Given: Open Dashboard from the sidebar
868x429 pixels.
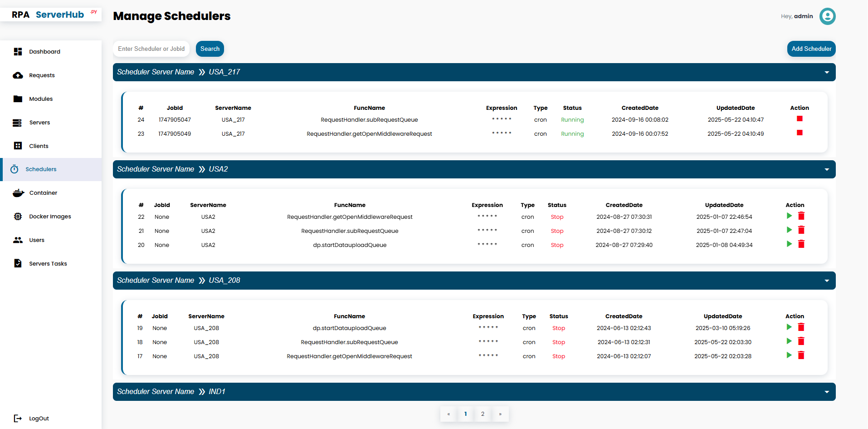Looking at the screenshot, I should point(44,52).
